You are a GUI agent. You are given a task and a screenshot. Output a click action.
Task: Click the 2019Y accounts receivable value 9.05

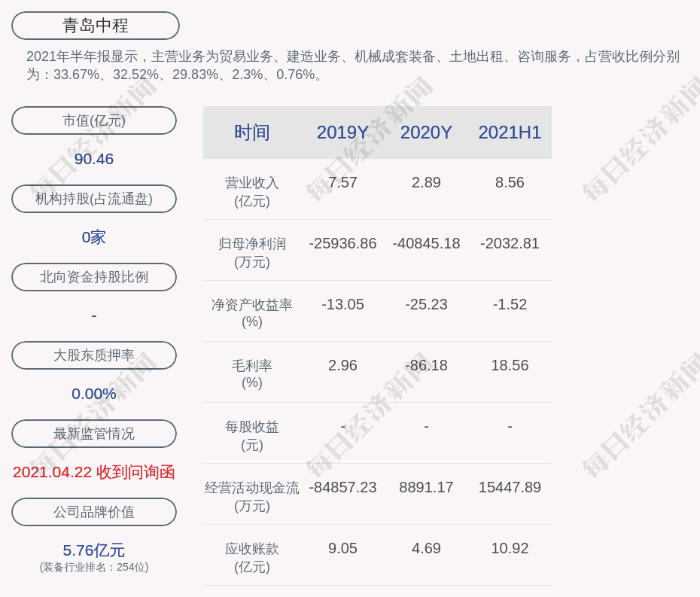click(x=342, y=548)
